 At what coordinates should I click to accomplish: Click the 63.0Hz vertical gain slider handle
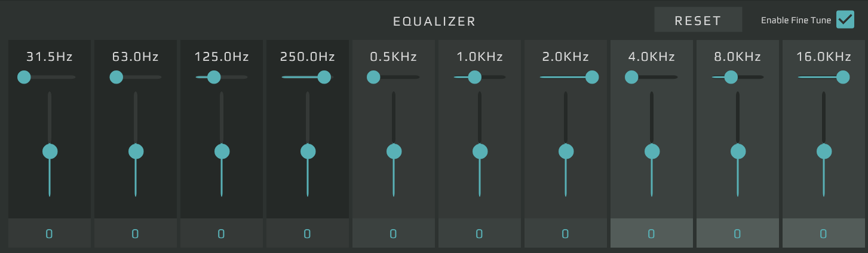(136, 152)
